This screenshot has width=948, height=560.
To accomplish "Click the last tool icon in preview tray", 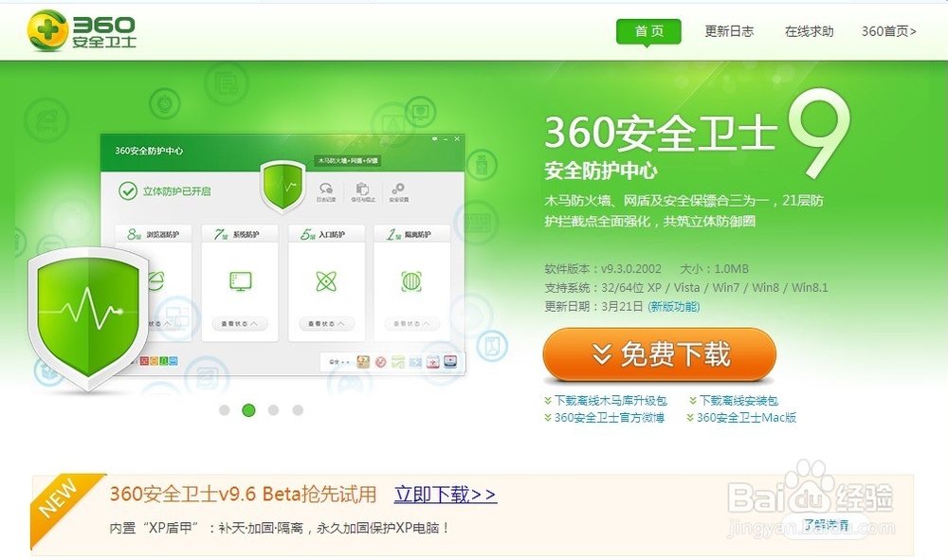I will click(450, 362).
